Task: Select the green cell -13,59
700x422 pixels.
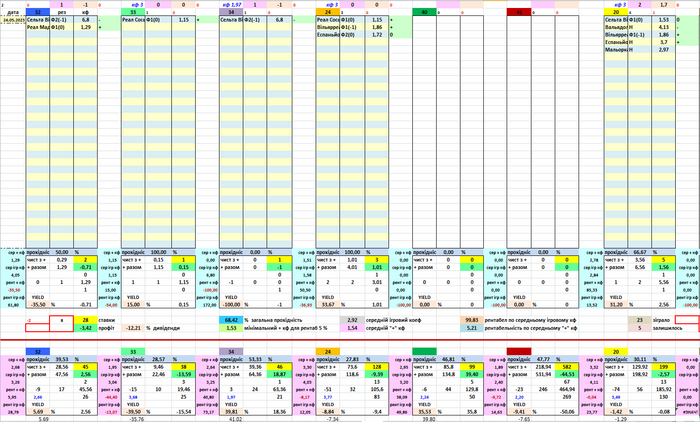Action: 183,374
